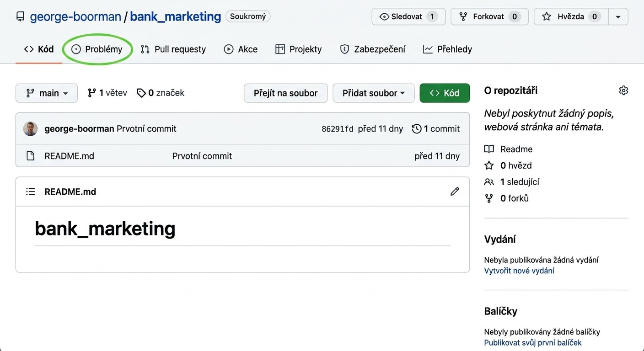
Task: Open the Zabezpečení tab
Action: click(x=373, y=49)
